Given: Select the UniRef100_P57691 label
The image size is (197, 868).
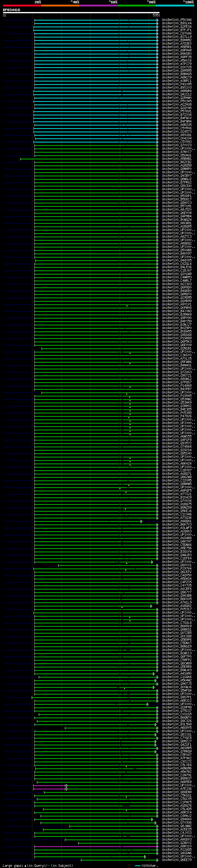Looking at the screenshot, I should coord(177,111).
